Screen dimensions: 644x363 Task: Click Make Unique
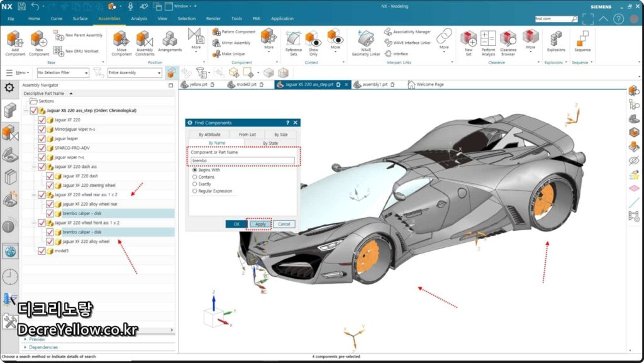click(x=228, y=54)
